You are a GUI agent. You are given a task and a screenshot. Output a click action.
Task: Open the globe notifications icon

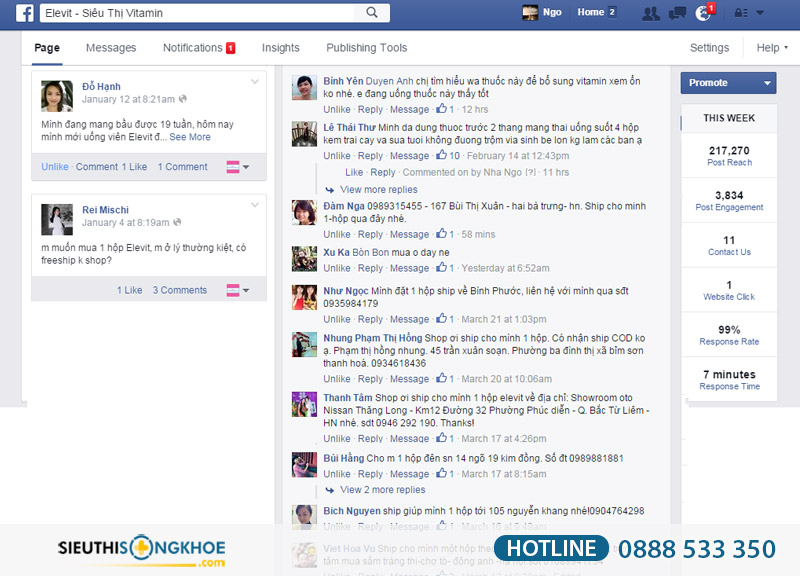tap(703, 13)
